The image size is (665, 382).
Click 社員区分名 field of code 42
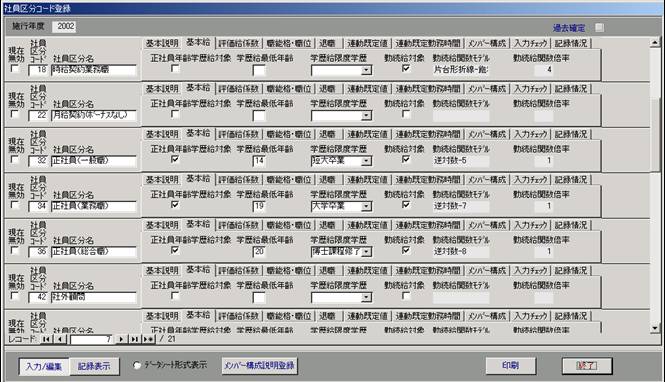(93, 297)
